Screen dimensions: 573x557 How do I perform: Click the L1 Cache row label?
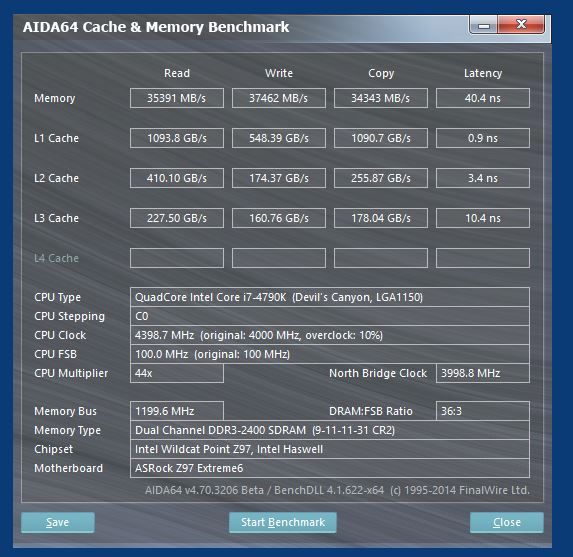56,138
